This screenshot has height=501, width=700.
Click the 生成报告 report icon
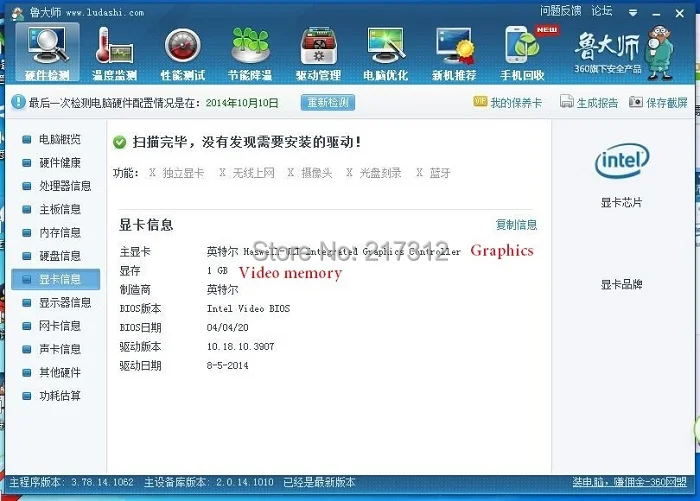click(x=567, y=102)
